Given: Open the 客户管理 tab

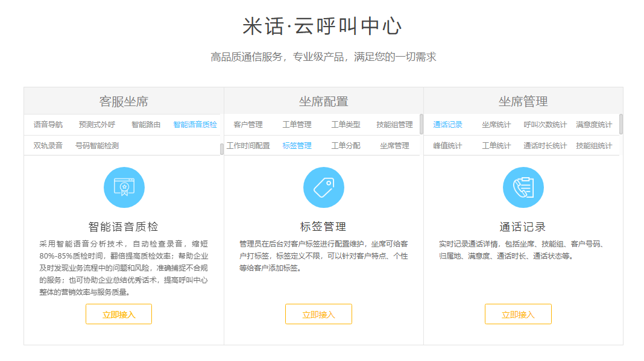Looking at the screenshot, I should point(248,124).
